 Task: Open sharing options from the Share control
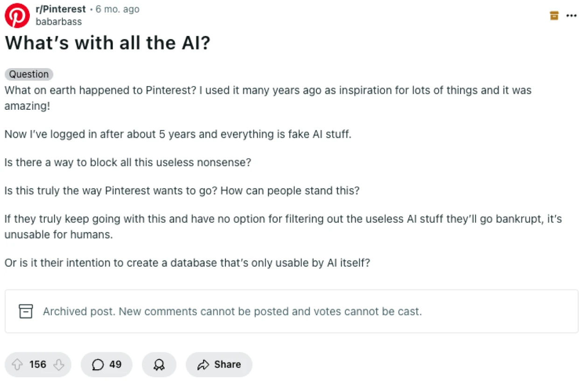pyautogui.click(x=219, y=365)
